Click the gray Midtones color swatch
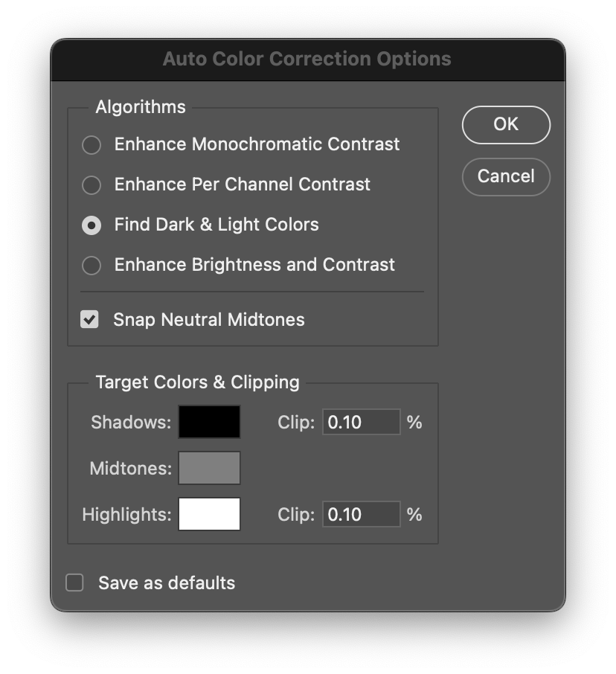Image resolution: width=616 pixels, height=674 pixels. [x=209, y=468]
